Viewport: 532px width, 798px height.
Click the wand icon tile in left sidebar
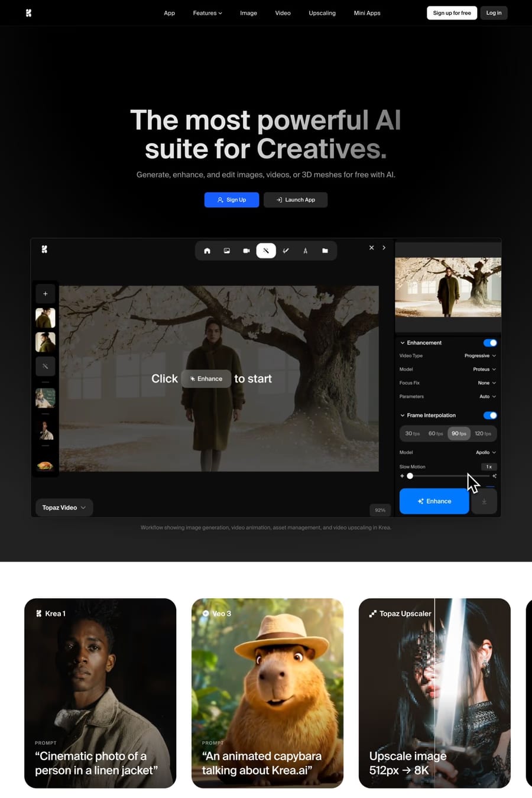click(x=46, y=366)
